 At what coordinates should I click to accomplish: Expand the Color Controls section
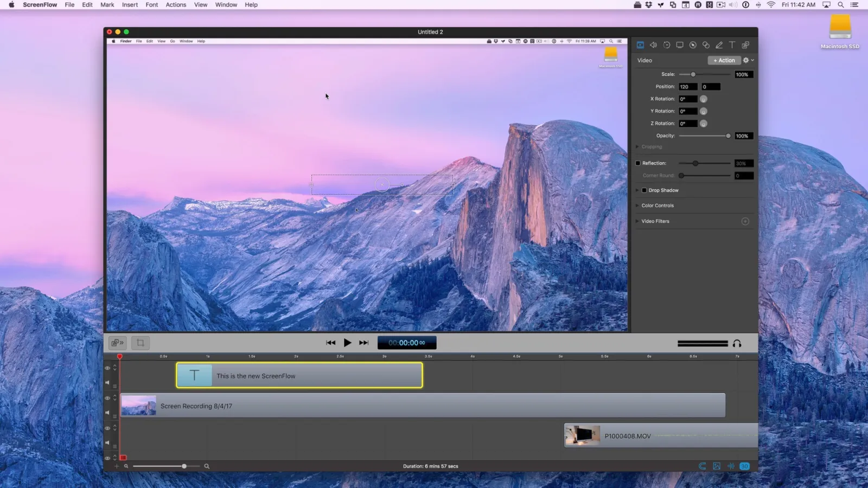tap(637, 205)
